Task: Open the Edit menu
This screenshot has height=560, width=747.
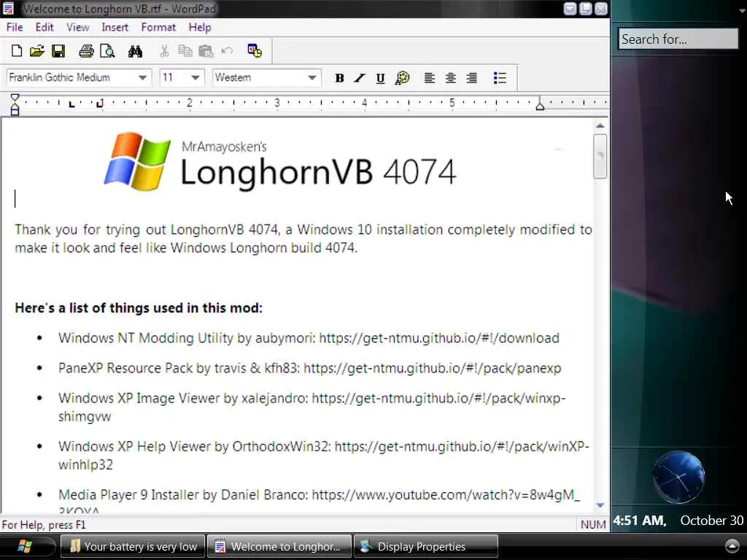Action: pyautogui.click(x=44, y=27)
